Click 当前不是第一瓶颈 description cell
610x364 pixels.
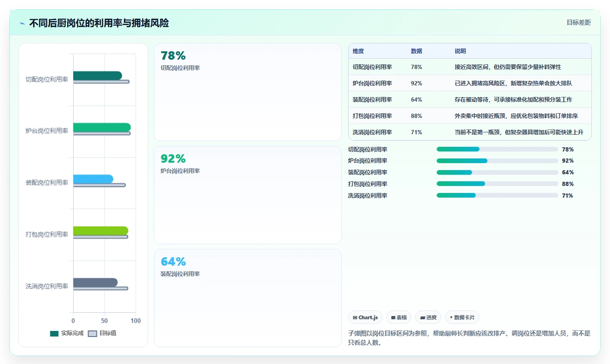(x=519, y=132)
